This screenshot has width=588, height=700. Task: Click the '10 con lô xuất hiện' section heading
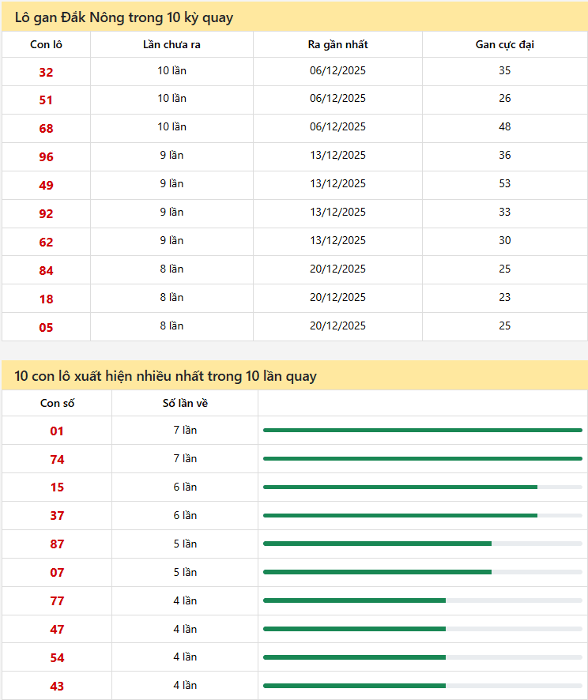(x=166, y=376)
